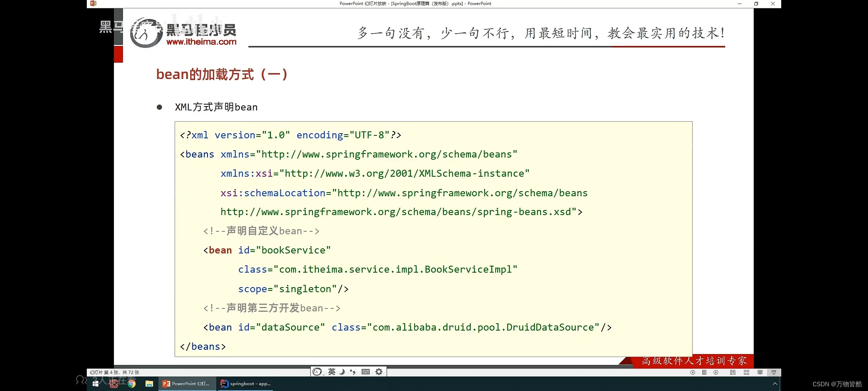Launch Google Chrome from the taskbar
The width and height of the screenshot is (868, 391).
pos(132,383)
